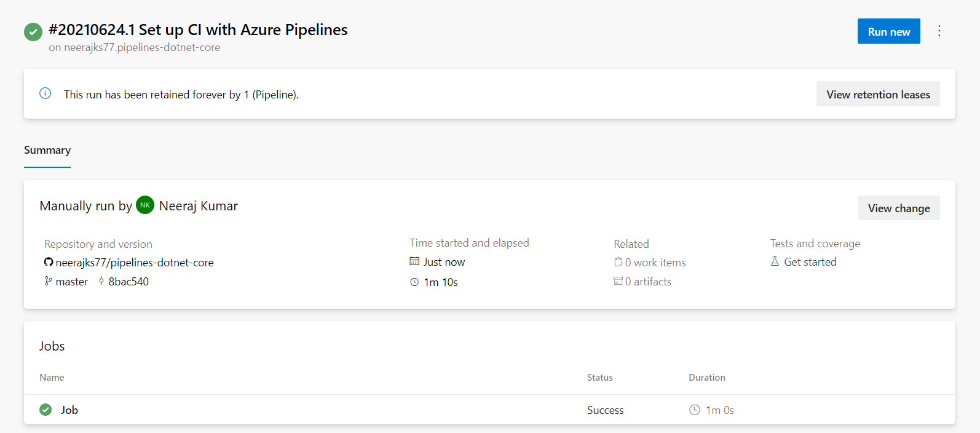Click the branch icon beside master
The image size is (980, 433).
(49, 281)
